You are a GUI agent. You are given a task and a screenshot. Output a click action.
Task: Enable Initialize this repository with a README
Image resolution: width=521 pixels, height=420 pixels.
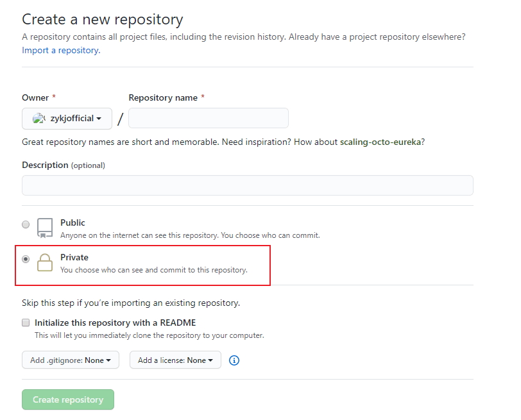coord(26,323)
